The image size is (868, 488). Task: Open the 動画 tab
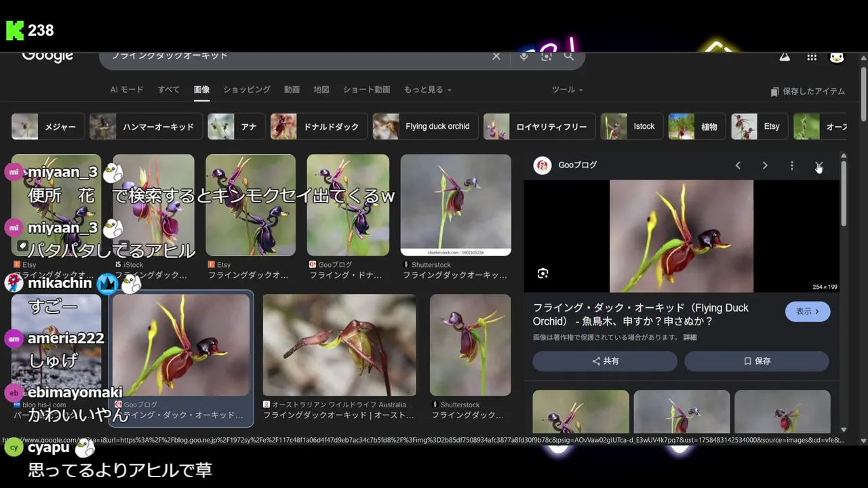coord(292,89)
